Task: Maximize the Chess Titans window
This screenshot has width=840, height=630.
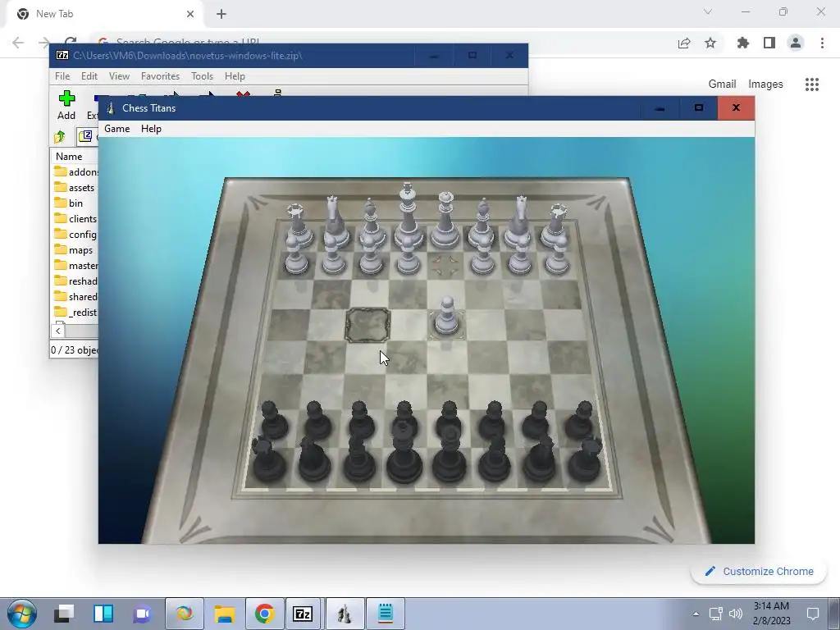Action: [699, 108]
